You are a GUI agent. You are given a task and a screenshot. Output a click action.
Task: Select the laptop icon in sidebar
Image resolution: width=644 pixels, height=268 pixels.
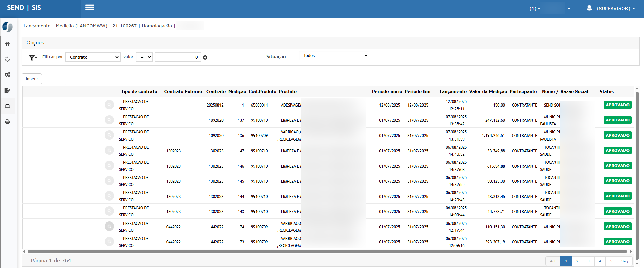tap(7, 106)
